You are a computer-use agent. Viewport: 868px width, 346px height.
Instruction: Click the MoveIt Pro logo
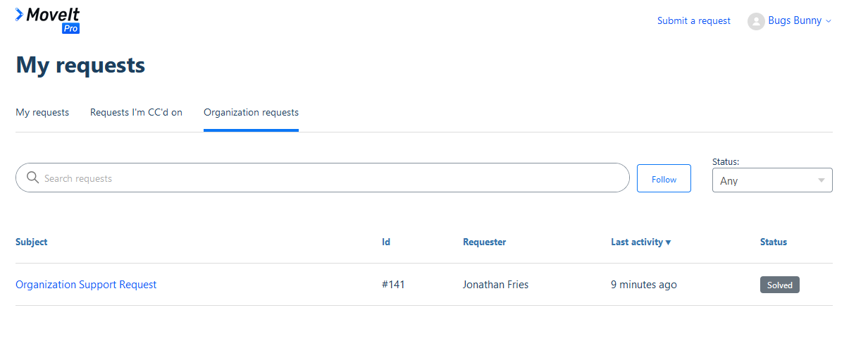pos(47,15)
